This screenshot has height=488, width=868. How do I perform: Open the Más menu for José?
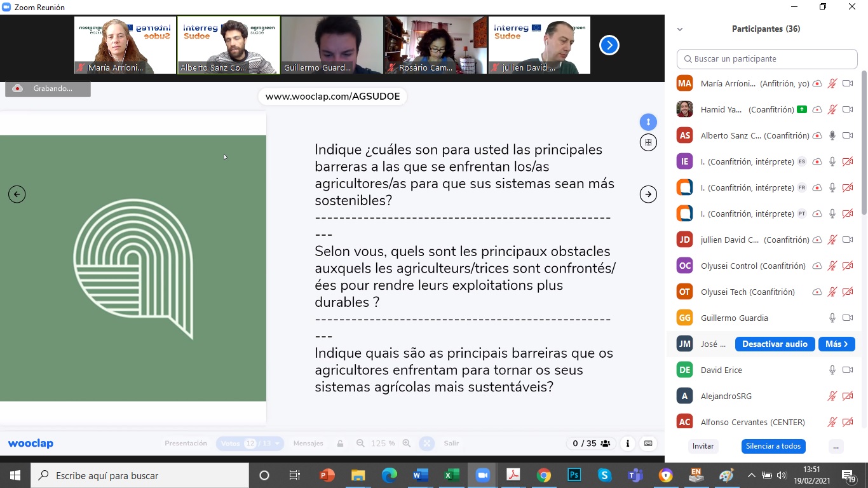tap(836, 344)
